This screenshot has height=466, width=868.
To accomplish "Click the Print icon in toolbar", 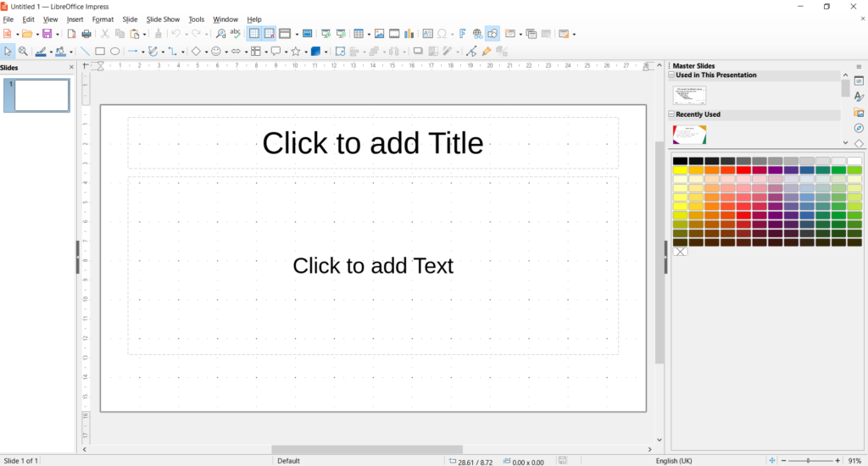I will point(86,34).
